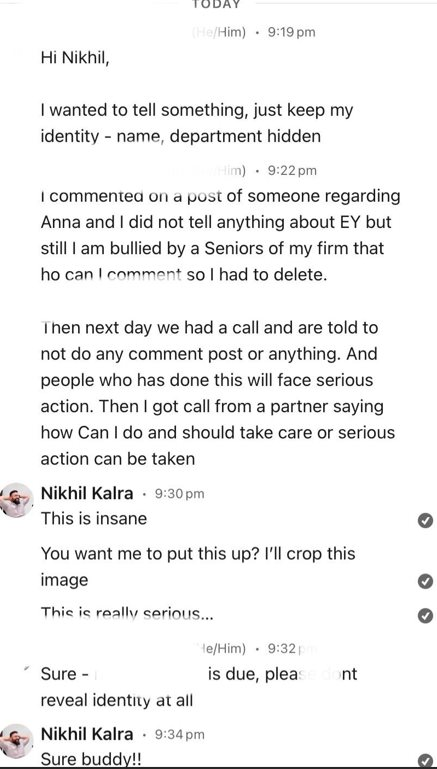Click the read receipt beside 'This is really serious...'
The width and height of the screenshot is (437, 769).
pyautogui.click(x=425, y=615)
